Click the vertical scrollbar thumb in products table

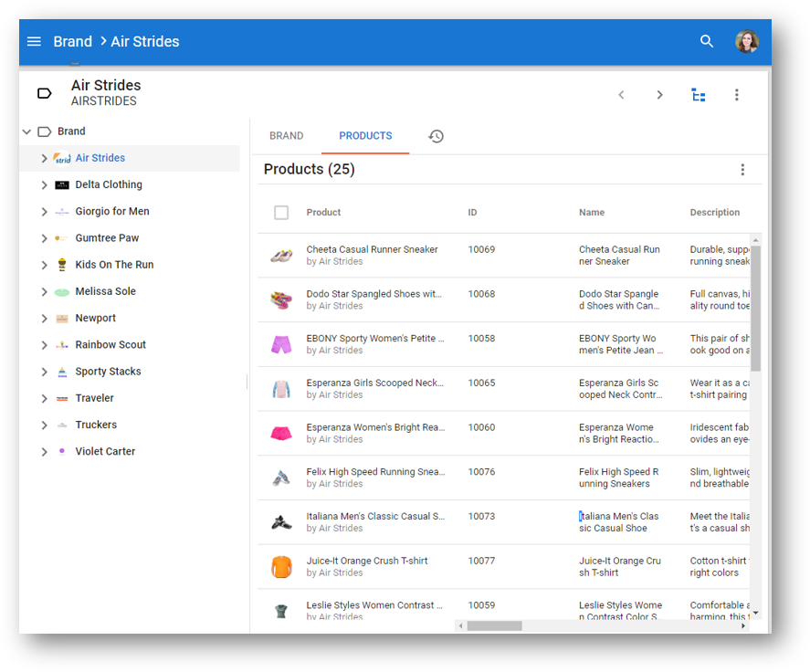pyautogui.click(x=755, y=308)
